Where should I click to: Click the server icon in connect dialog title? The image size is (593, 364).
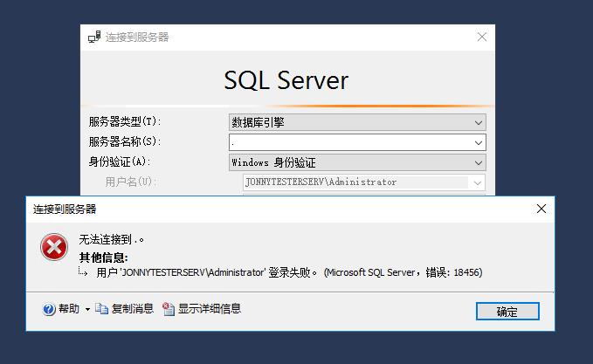click(x=94, y=38)
